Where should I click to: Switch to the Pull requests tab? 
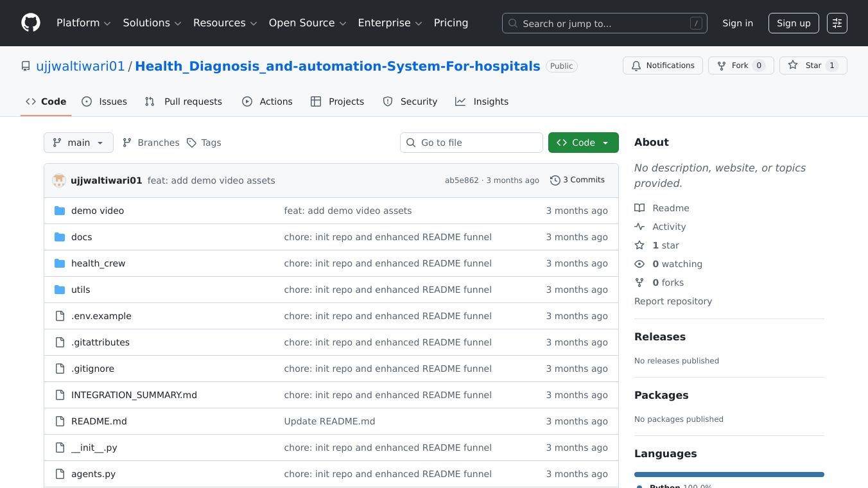pos(184,101)
